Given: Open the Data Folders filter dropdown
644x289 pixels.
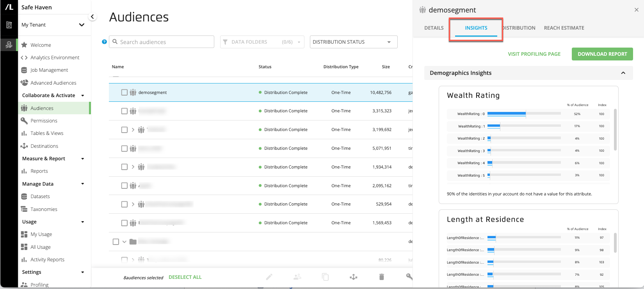Looking at the screenshot, I should pyautogui.click(x=262, y=42).
